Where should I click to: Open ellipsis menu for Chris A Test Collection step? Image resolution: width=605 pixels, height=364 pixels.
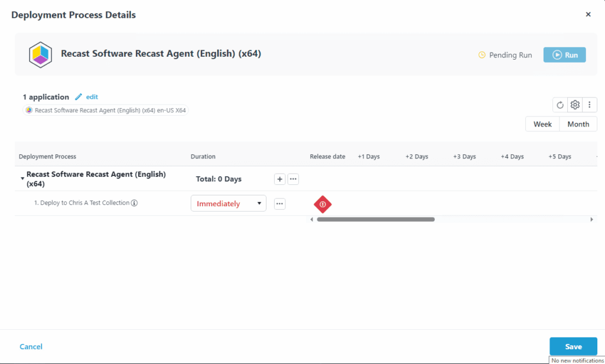(280, 204)
